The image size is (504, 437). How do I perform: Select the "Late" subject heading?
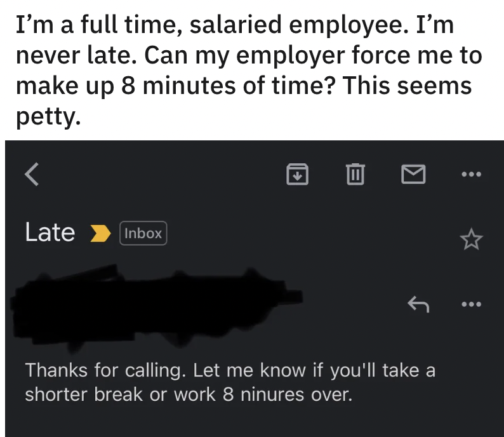[x=50, y=232]
